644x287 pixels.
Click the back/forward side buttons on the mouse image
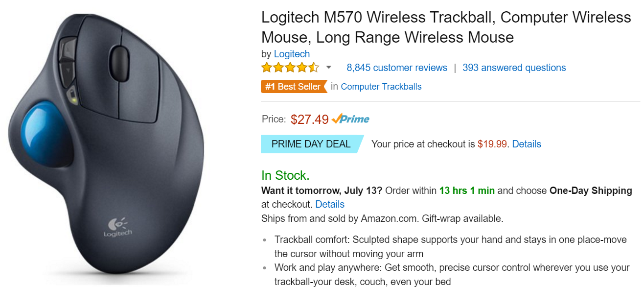[x=68, y=58]
